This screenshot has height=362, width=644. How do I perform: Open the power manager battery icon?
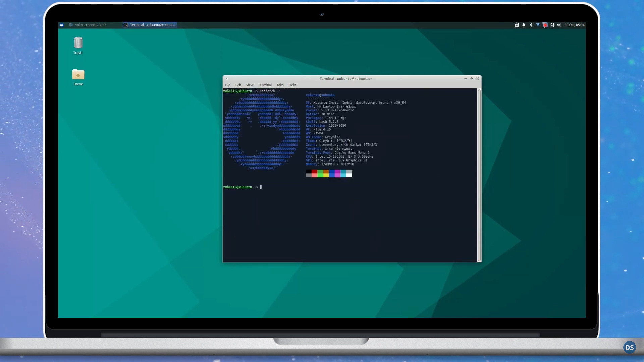(552, 25)
